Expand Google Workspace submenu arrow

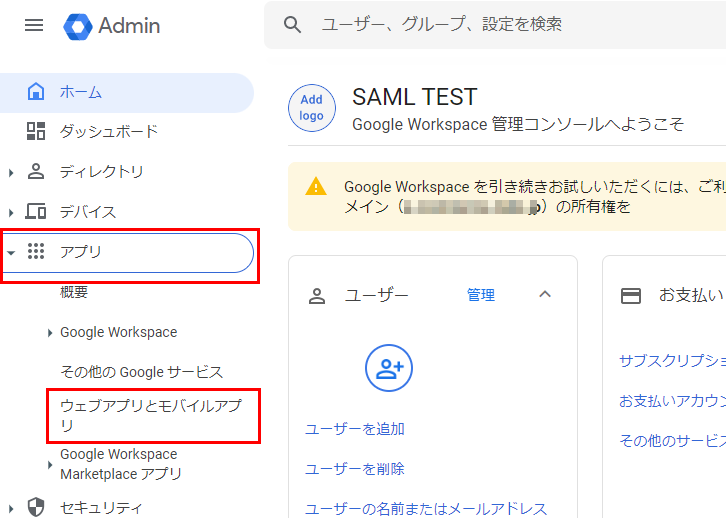pos(50,332)
